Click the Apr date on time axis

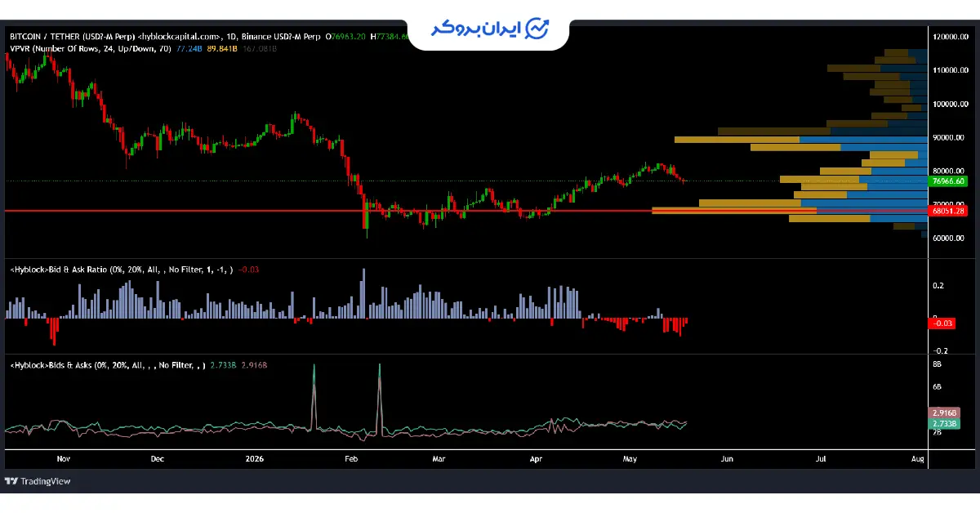pos(536,459)
